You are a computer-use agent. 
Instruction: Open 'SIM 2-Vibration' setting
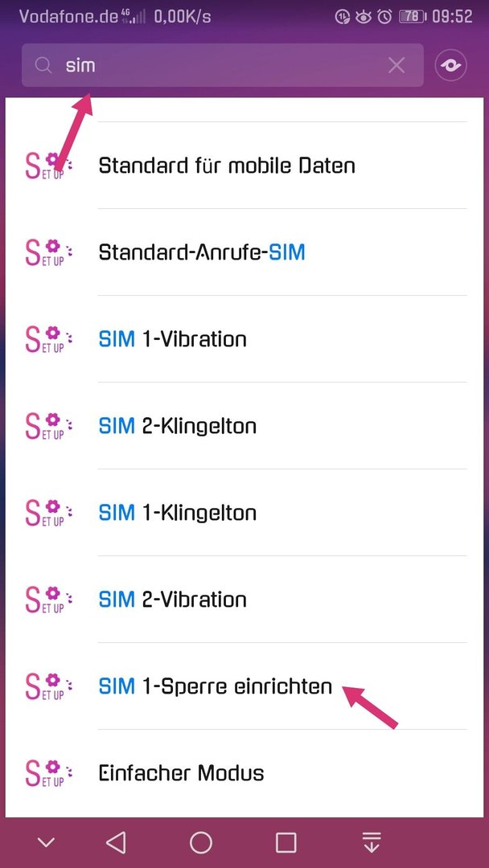[244, 600]
